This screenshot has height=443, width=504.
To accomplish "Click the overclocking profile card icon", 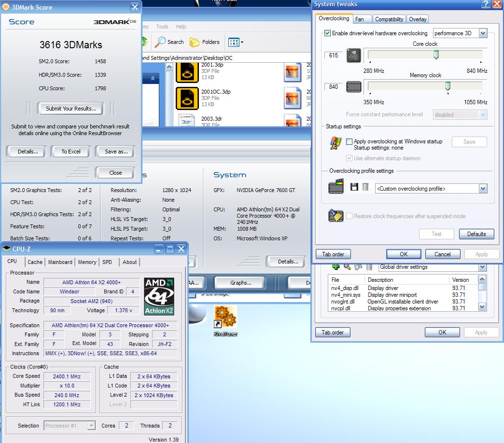I will (336, 187).
